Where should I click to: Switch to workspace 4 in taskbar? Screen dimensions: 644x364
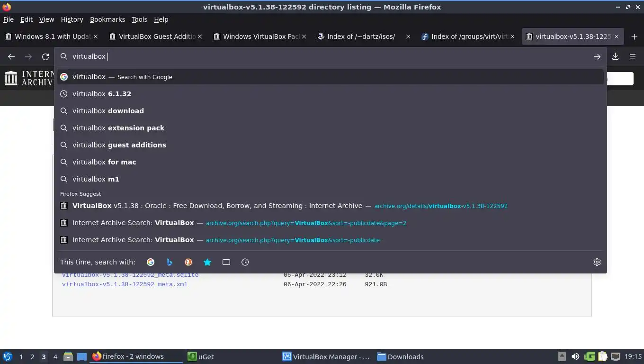click(x=55, y=356)
